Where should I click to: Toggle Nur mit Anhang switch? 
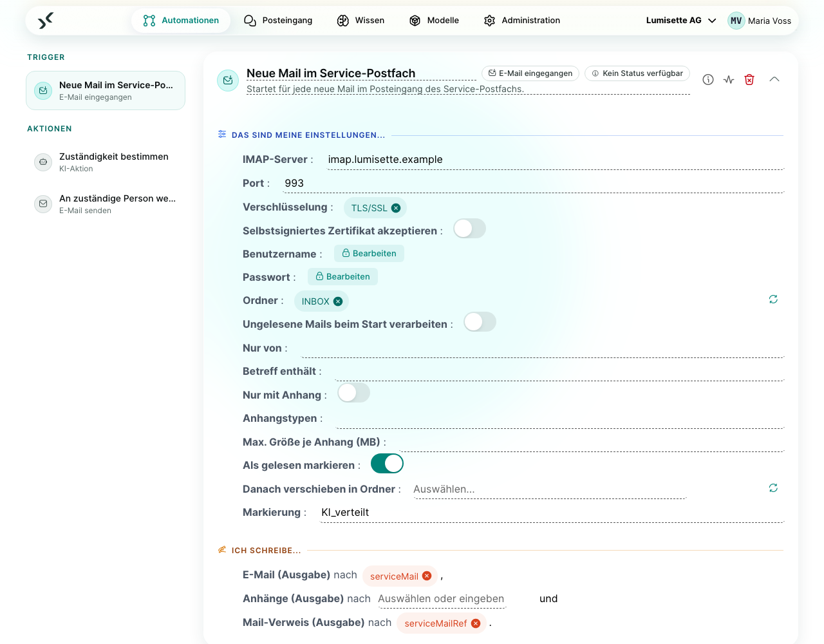click(x=354, y=393)
